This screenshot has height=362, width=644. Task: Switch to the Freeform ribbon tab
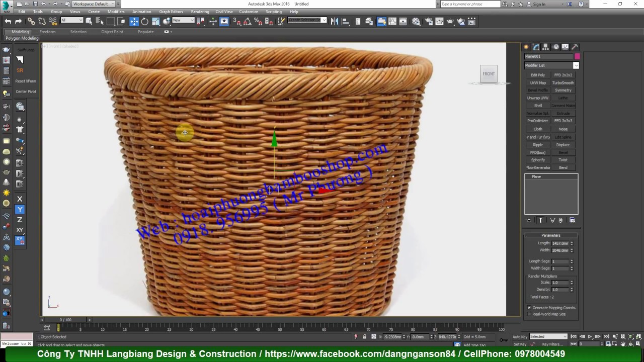click(x=47, y=32)
